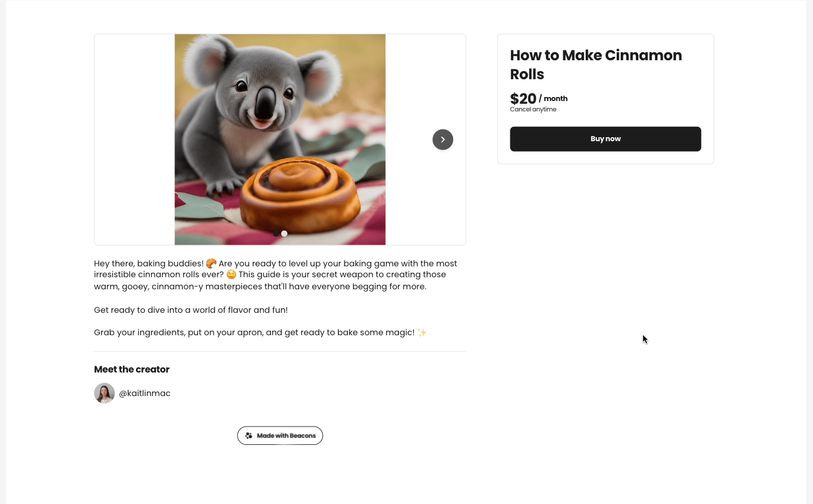
Task: Select the second carousel indicator dot
Action: (284, 234)
